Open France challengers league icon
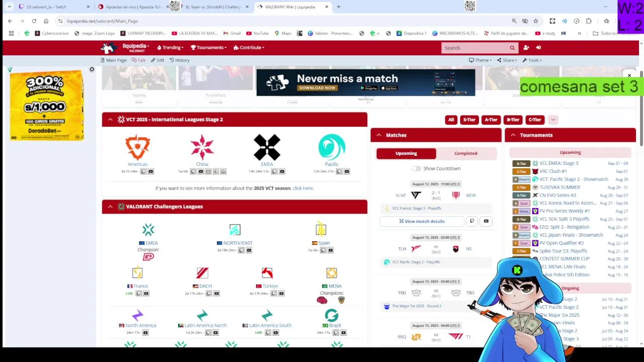The image size is (644, 362). click(137, 273)
